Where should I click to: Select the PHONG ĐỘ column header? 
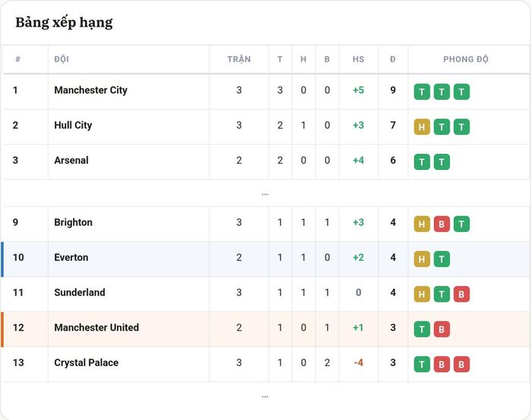coord(466,59)
